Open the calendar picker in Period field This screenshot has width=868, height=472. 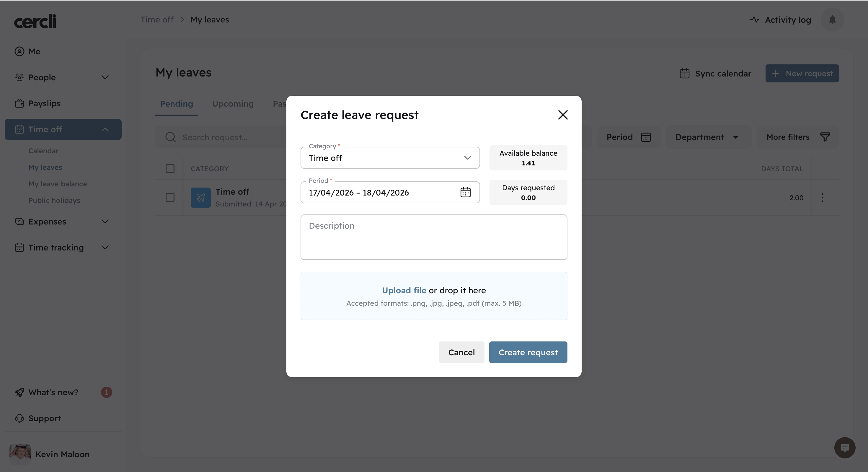pos(465,192)
